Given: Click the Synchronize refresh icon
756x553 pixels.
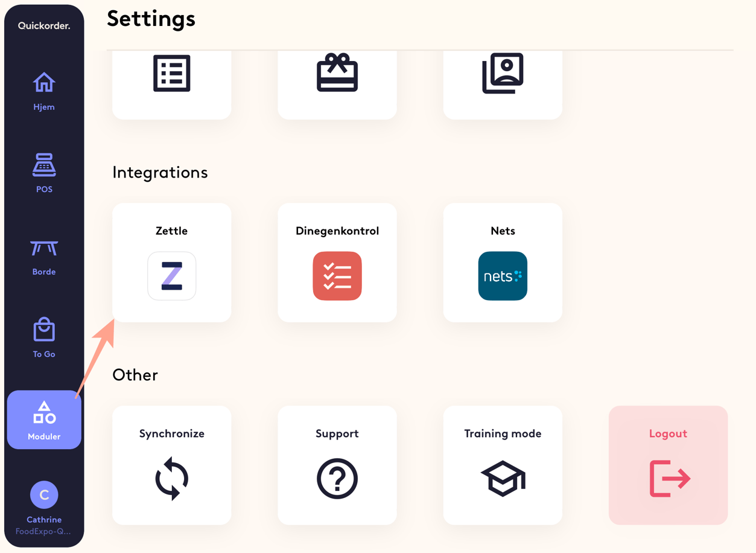Looking at the screenshot, I should click(171, 479).
